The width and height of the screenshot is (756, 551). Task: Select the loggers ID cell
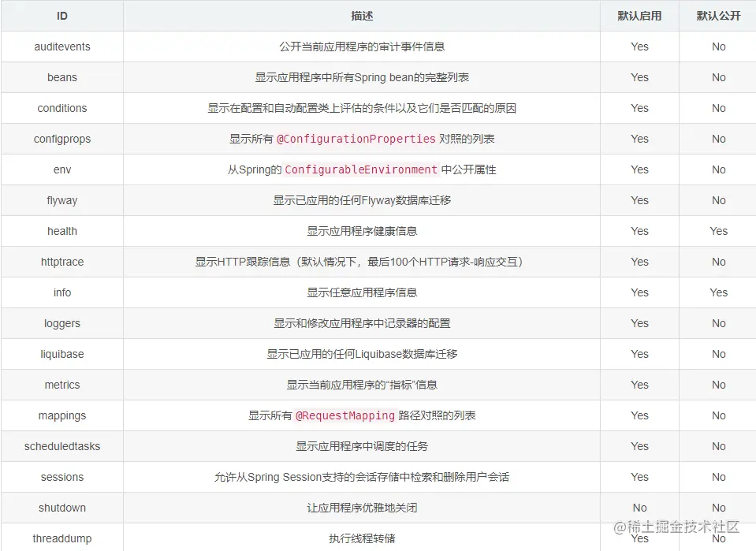coord(62,323)
